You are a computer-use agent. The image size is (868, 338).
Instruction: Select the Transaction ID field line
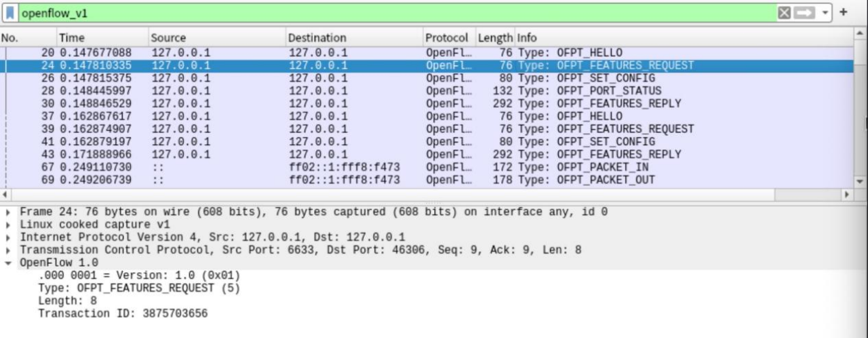pyautogui.click(x=123, y=314)
